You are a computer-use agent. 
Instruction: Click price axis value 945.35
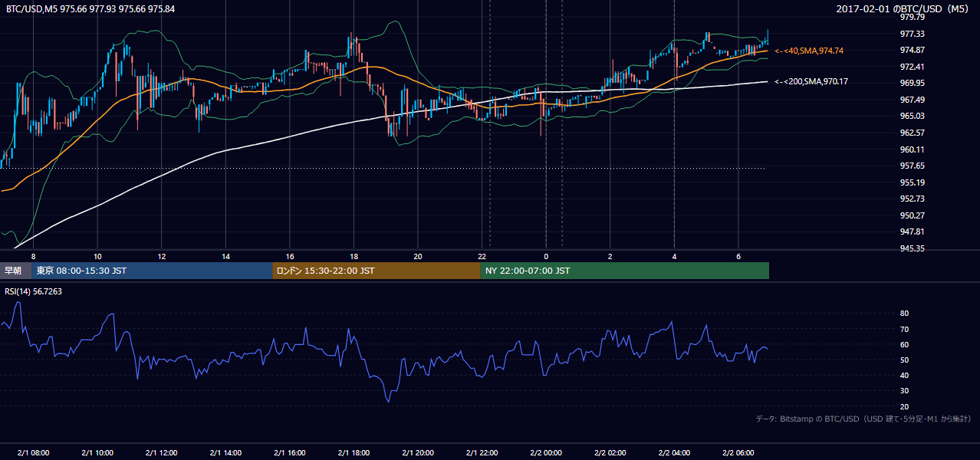912,248
